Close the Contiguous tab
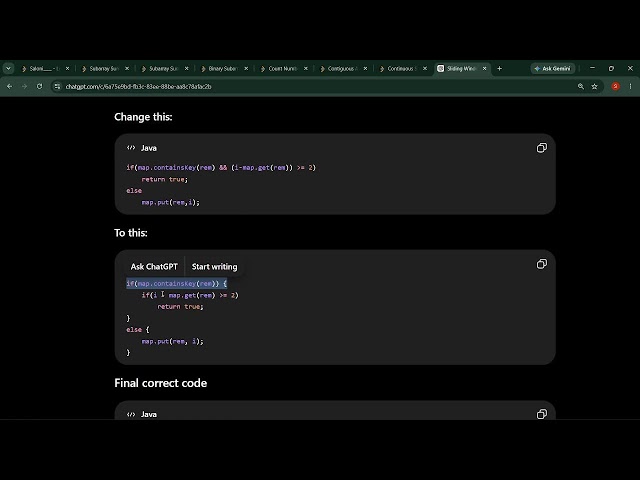Screen dimensions: 640x480 pos(365,69)
